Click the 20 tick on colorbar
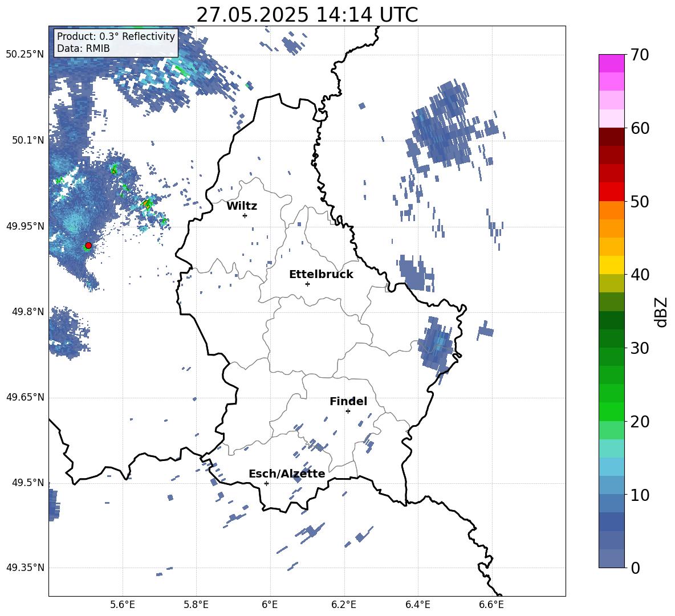This screenshot has width=675, height=616. [x=640, y=421]
